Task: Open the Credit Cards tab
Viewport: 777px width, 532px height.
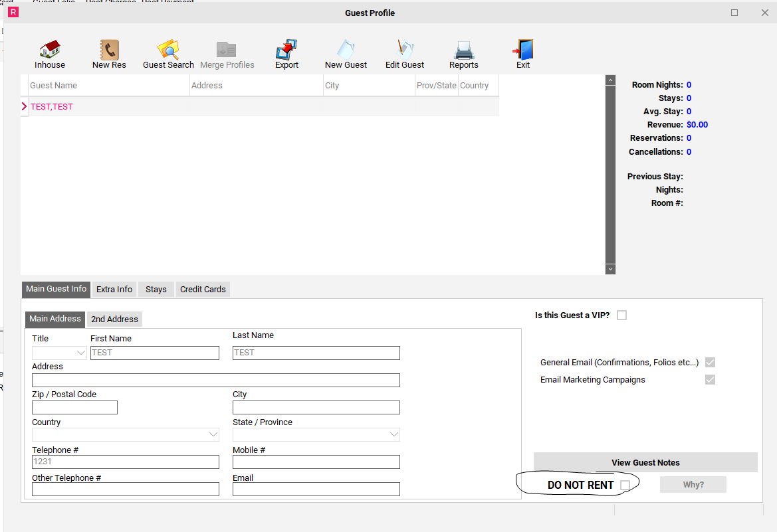Action: pyautogui.click(x=203, y=290)
